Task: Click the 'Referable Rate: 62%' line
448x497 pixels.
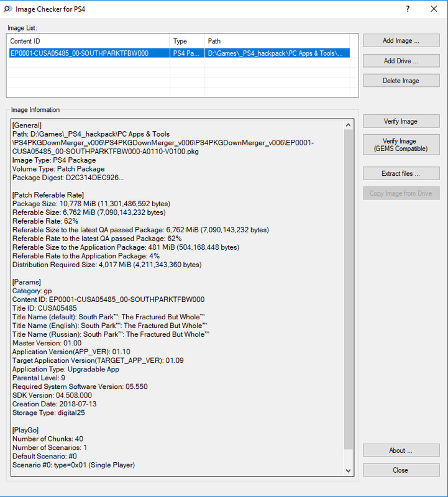Action: click(x=45, y=221)
